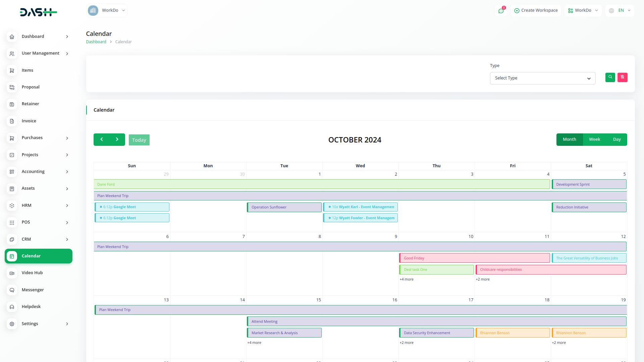This screenshot has width=644, height=362.
Task: Click the Today button
Action: click(x=139, y=140)
